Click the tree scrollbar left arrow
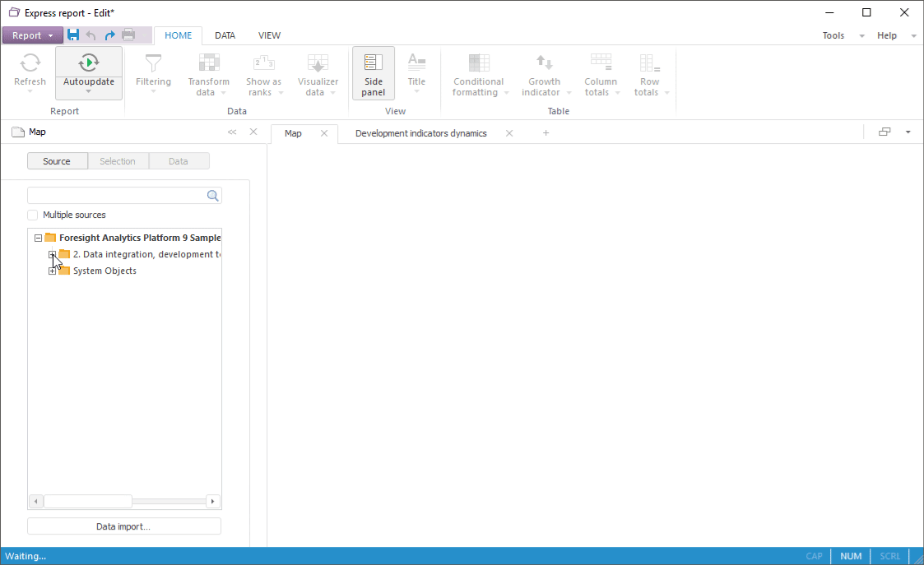Image resolution: width=924 pixels, height=565 pixels. [x=36, y=502]
